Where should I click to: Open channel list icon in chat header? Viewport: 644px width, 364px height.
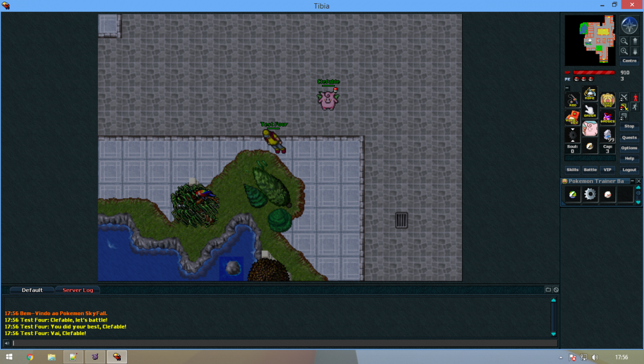[x=548, y=290]
